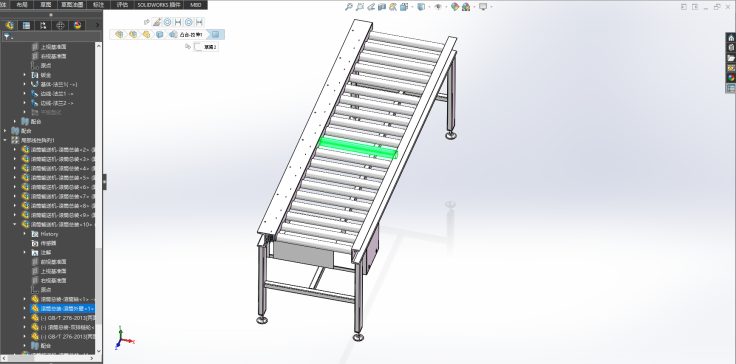This screenshot has height=364, width=736.
Task: Open the SOLIDWORKS 插件 ribbon tab
Action: (159, 5)
